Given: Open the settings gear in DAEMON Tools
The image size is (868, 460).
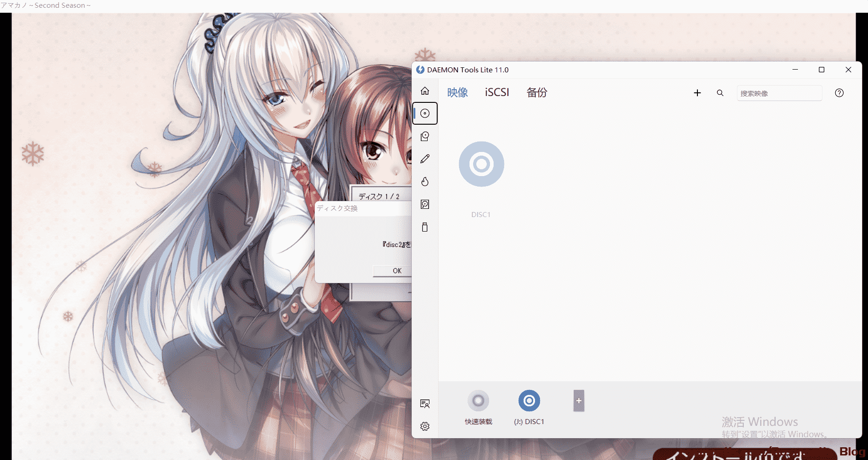Looking at the screenshot, I should [x=425, y=426].
